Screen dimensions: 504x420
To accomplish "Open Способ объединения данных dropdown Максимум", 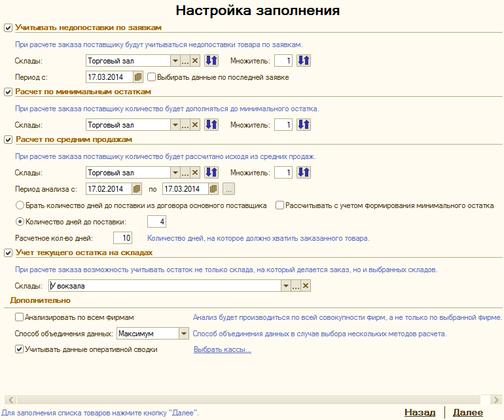I will [184, 334].
